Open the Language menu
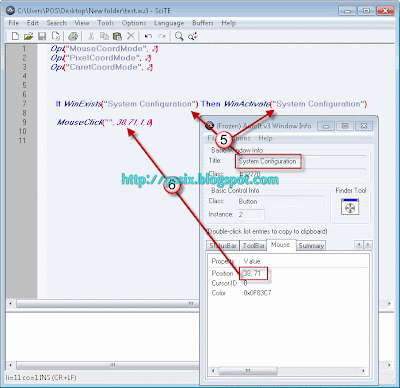400x388 pixels. [169, 23]
